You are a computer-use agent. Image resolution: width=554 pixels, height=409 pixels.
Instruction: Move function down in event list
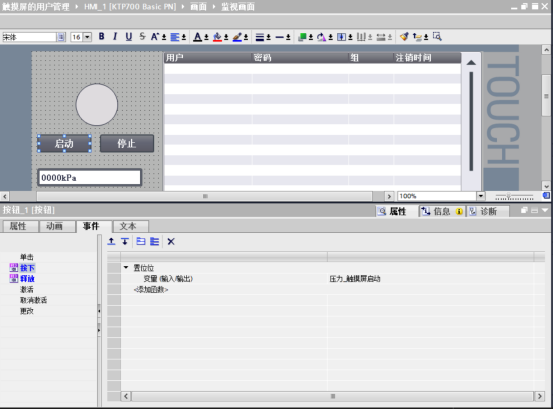click(x=125, y=242)
